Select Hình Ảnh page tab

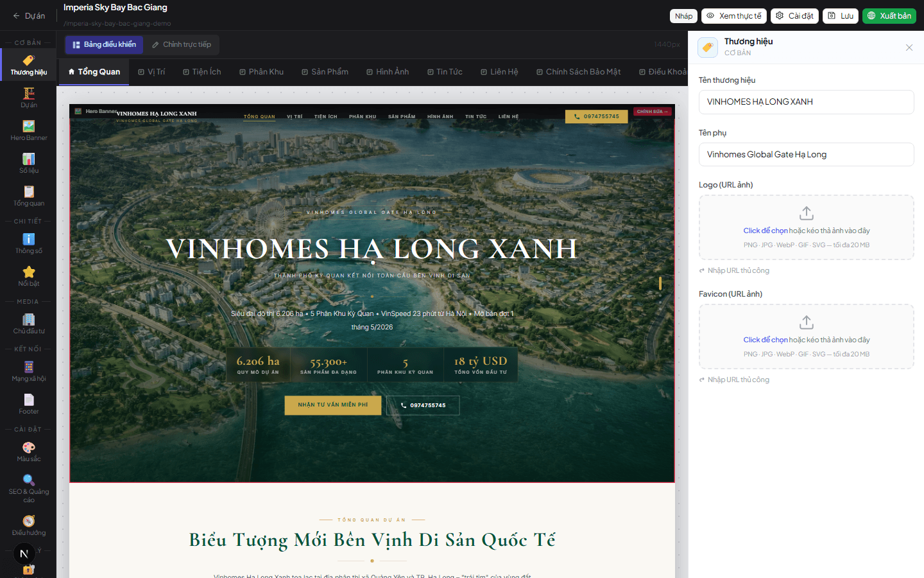tap(388, 72)
